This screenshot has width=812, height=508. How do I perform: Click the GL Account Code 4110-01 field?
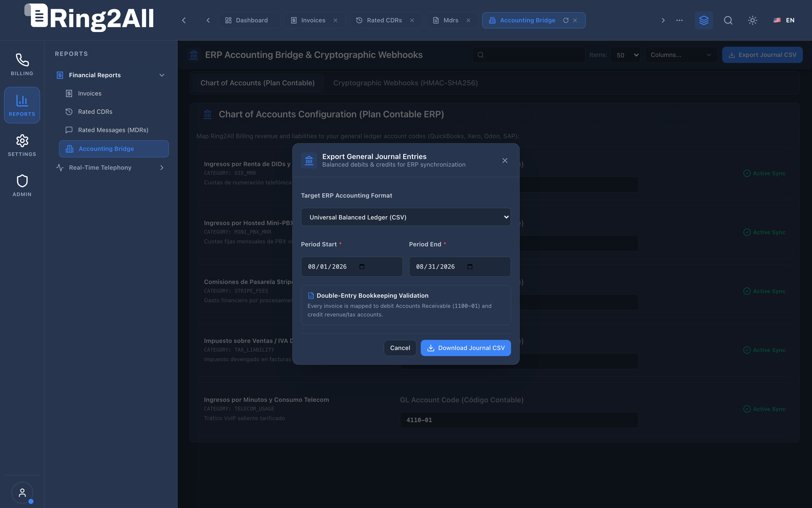coord(519,420)
